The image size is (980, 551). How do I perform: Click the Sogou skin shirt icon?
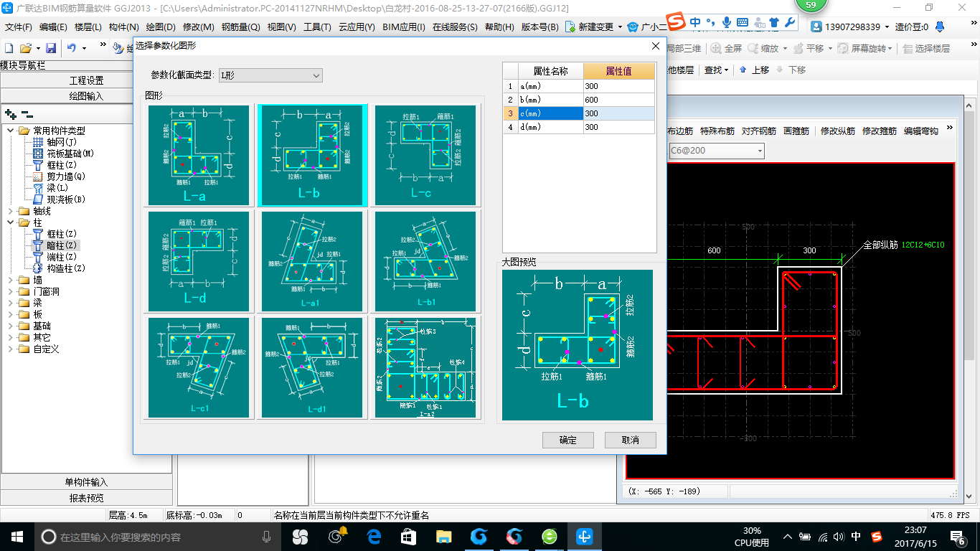pyautogui.click(x=773, y=22)
